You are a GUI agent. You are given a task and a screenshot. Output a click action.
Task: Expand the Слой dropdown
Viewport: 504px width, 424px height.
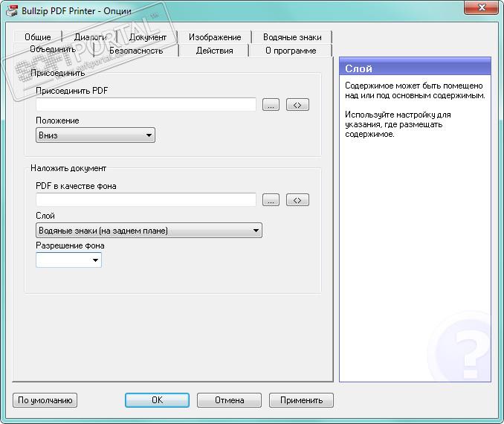(x=149, y=231)
